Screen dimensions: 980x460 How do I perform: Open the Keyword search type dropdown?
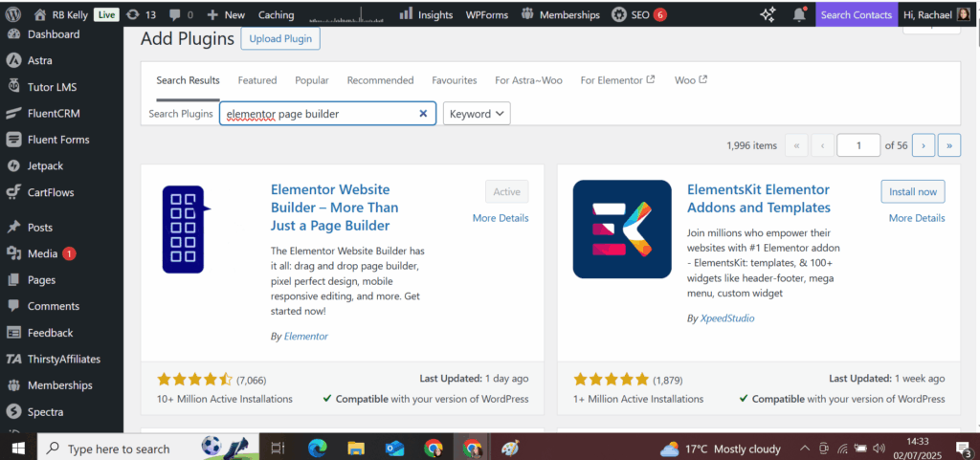tap(477, 114)
